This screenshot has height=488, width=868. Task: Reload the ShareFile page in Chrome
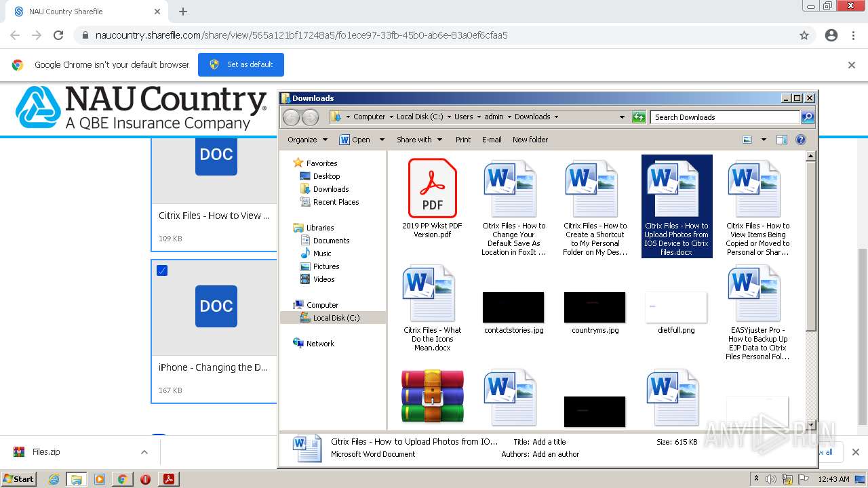58,35
